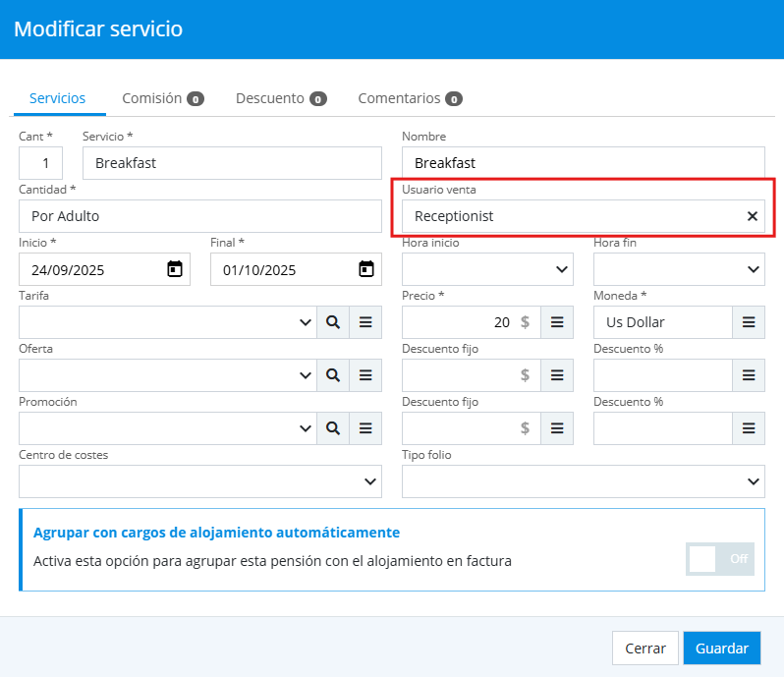Enable automatic grouping with accommodation toggle
The width and height of the screenshot is (784, 677).
tap(720, 559)
